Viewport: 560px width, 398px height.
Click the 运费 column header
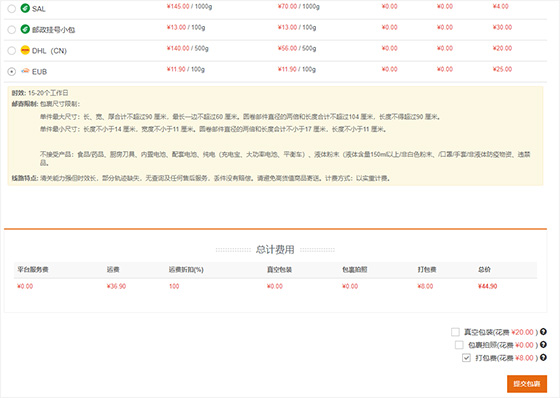coord(113,270)
